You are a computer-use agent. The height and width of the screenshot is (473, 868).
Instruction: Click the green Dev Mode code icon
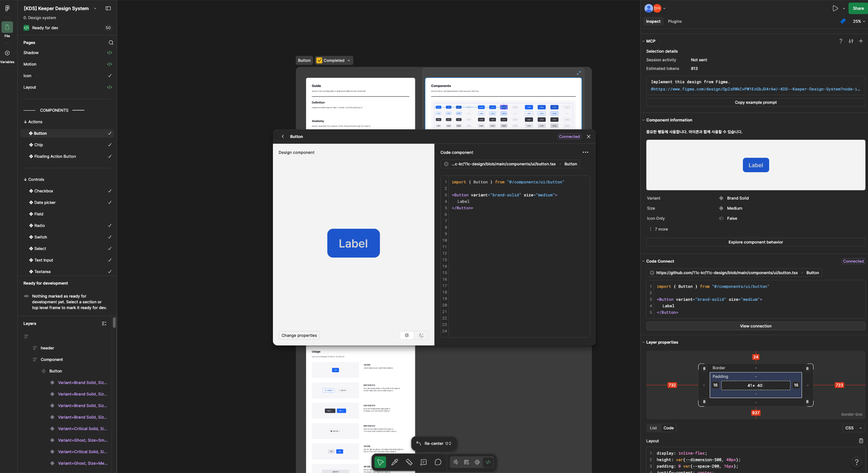(x=488, y=462)
